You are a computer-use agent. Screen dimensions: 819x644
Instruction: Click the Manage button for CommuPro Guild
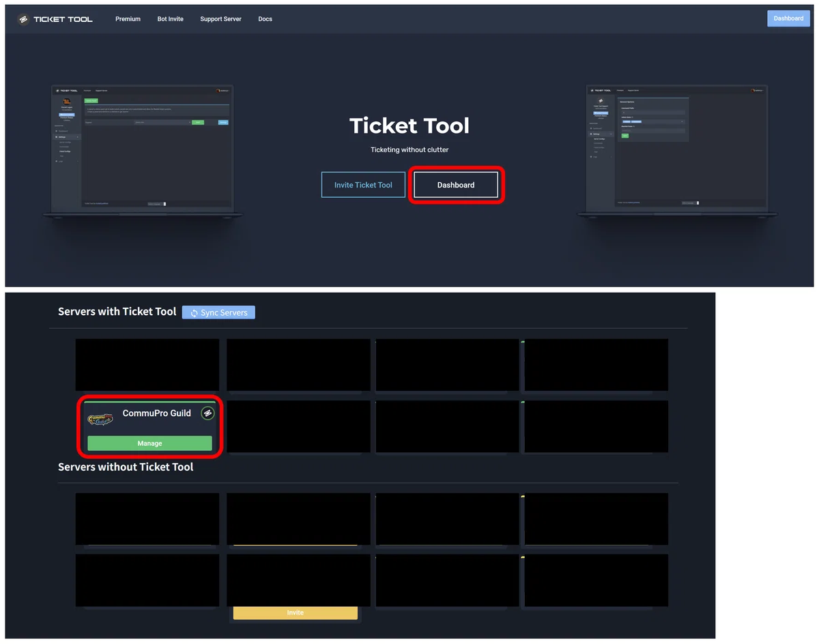149,443
